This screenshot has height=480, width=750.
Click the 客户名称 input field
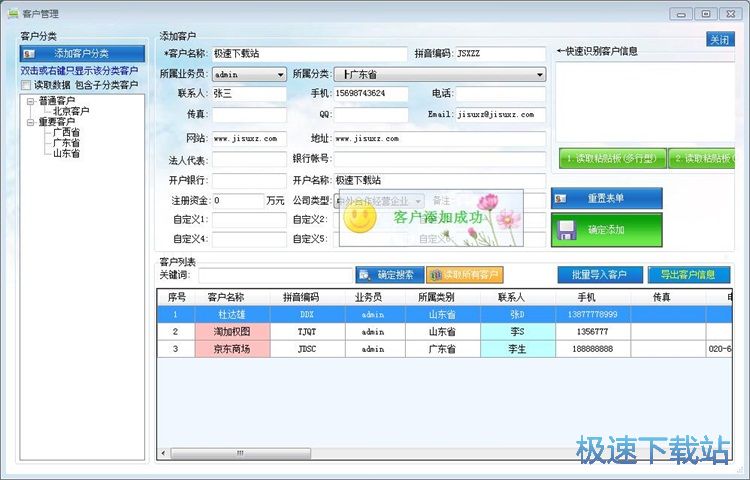pyautogui.click(x=309, y=54)
